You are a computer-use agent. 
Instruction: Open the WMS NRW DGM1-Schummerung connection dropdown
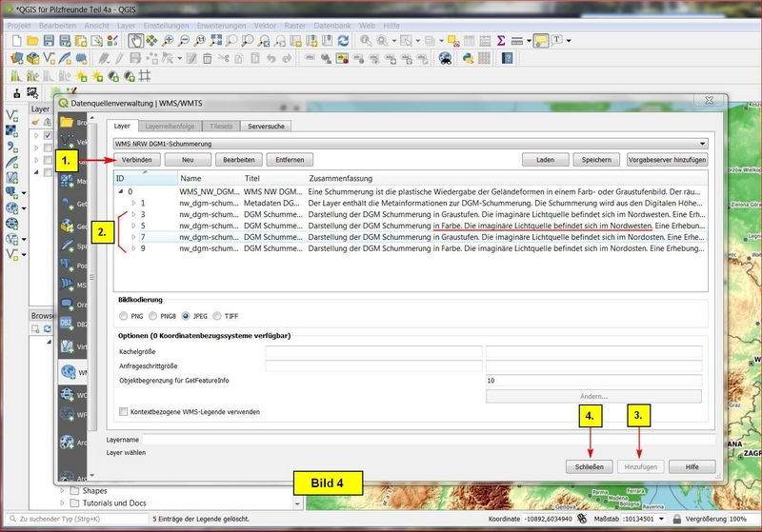(x=411, y=144)
